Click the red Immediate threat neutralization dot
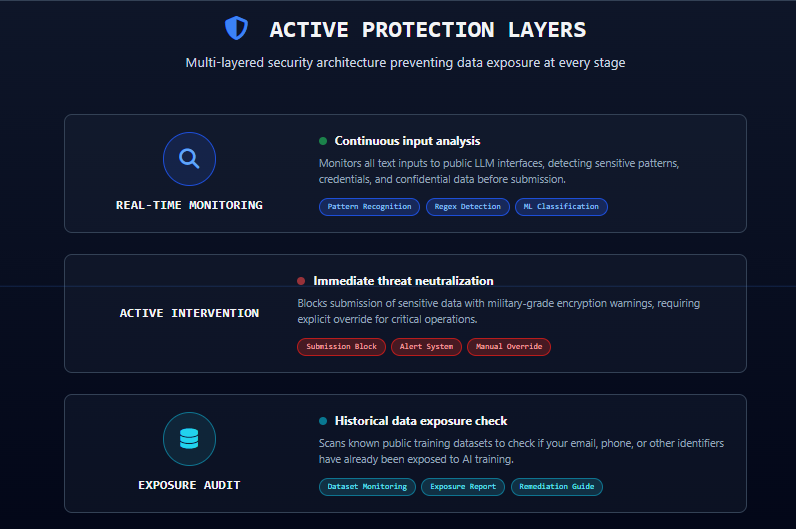The height and width of the screenshot is (529, 796). tap(301, 281)
